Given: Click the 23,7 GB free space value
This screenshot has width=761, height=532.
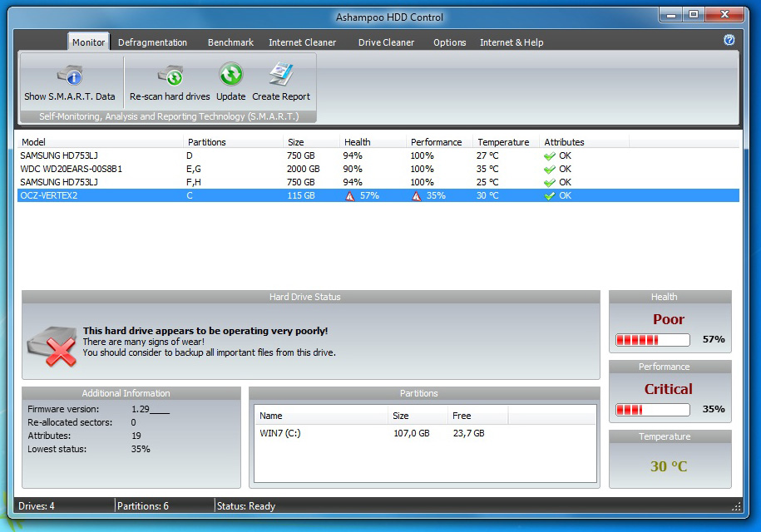Looking at the screenshot, I should (469, 433).
